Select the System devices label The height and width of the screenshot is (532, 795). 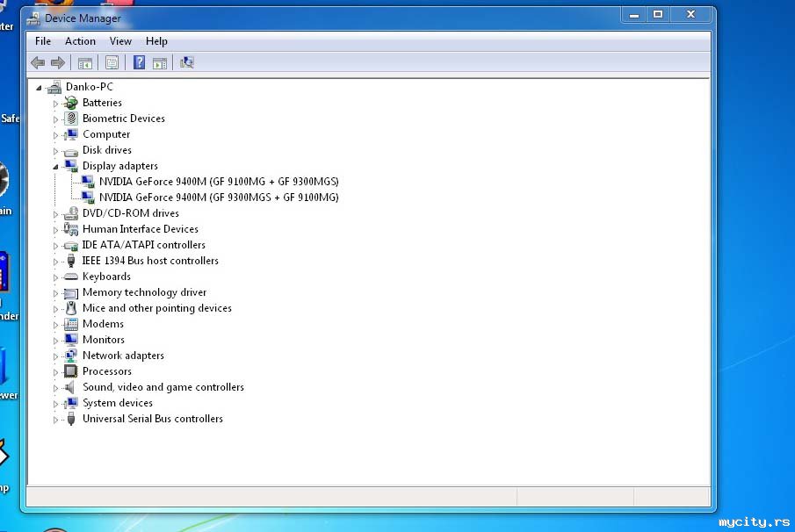pos(118,403)
